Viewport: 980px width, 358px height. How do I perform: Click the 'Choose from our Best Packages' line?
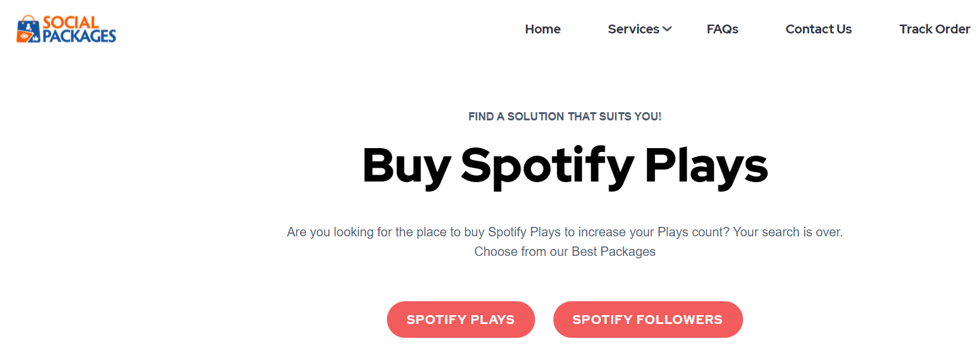(565, 251)
